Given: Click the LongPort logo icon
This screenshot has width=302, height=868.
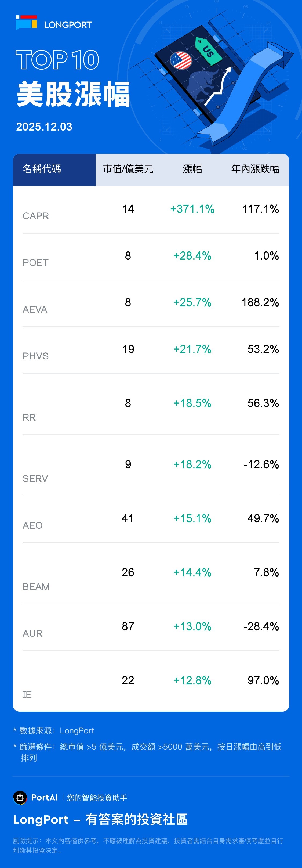Looking at the screenshot, I should [27, 23].
